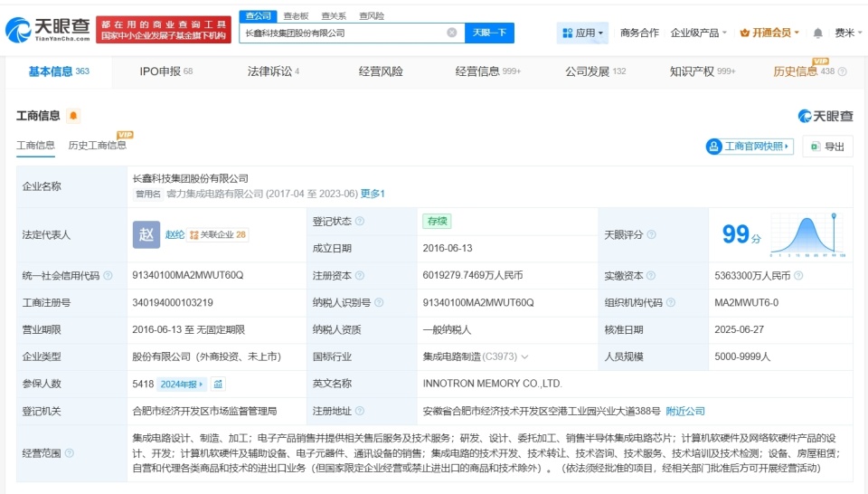The width and height of the screenshot is (868, 494).
Task: Open the 知识产权 tab
Action: click(x=703, y=71)
